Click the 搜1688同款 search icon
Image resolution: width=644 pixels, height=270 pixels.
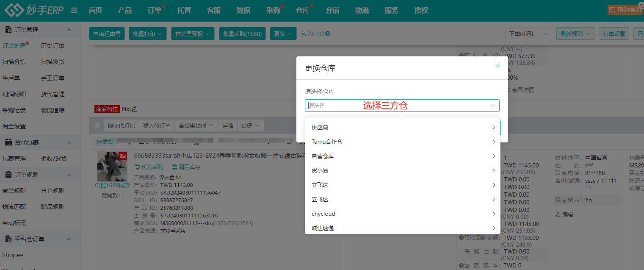(97, 186)
